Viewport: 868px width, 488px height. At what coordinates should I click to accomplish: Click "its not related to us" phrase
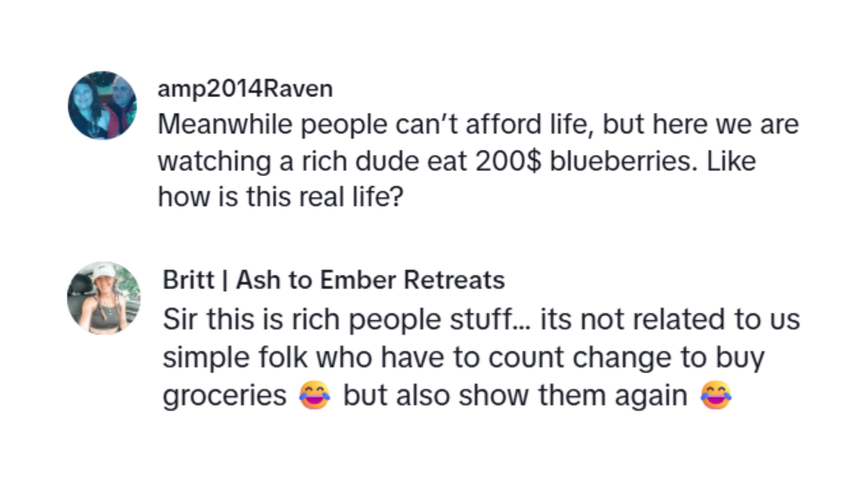[x=670, y=319]
